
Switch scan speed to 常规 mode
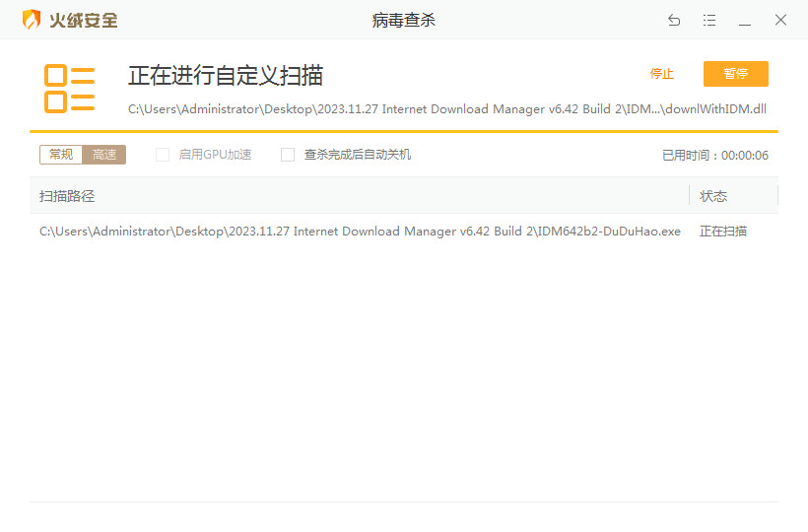[61, 155]
